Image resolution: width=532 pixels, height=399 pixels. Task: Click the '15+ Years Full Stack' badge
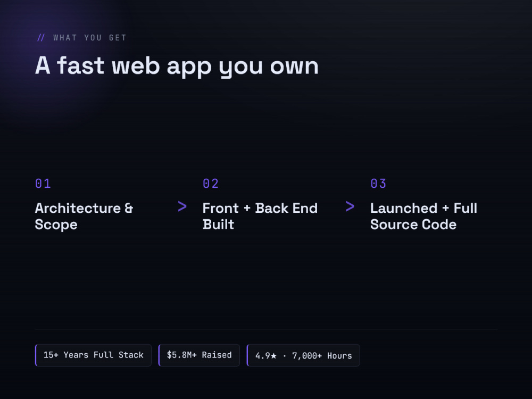click(x=93, y=355)
